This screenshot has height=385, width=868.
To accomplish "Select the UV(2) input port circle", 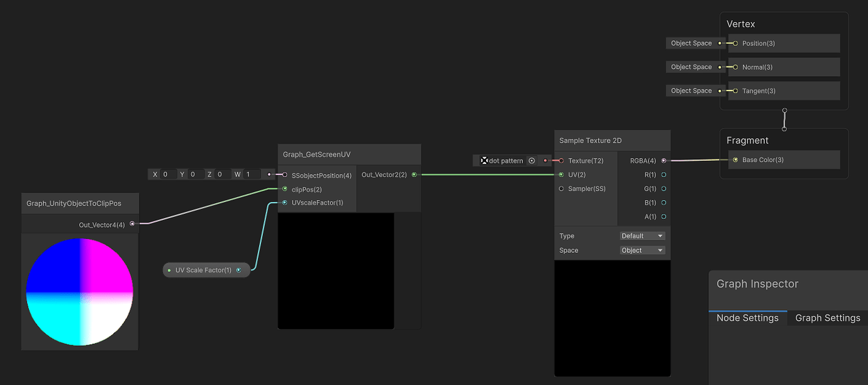I will [x=560, y=174].
